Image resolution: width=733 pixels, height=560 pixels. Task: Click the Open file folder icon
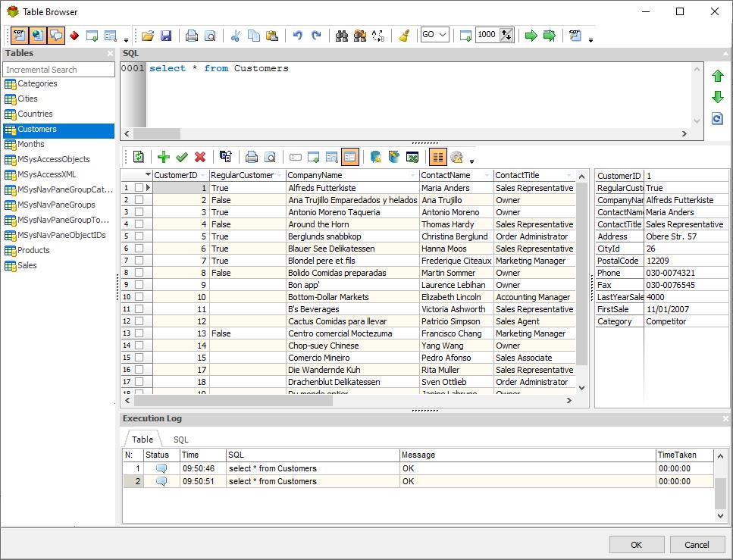click(148, 36)
